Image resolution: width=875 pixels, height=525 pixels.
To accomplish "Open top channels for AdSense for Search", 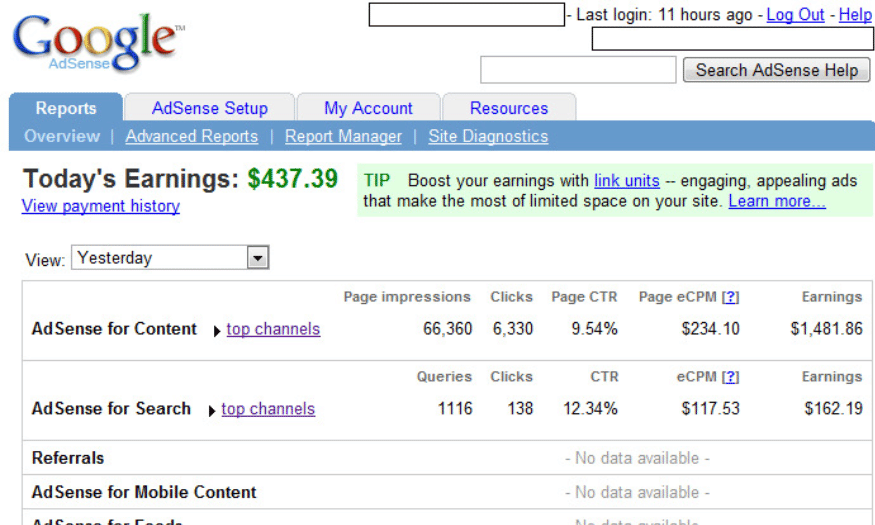I will 268,409.
